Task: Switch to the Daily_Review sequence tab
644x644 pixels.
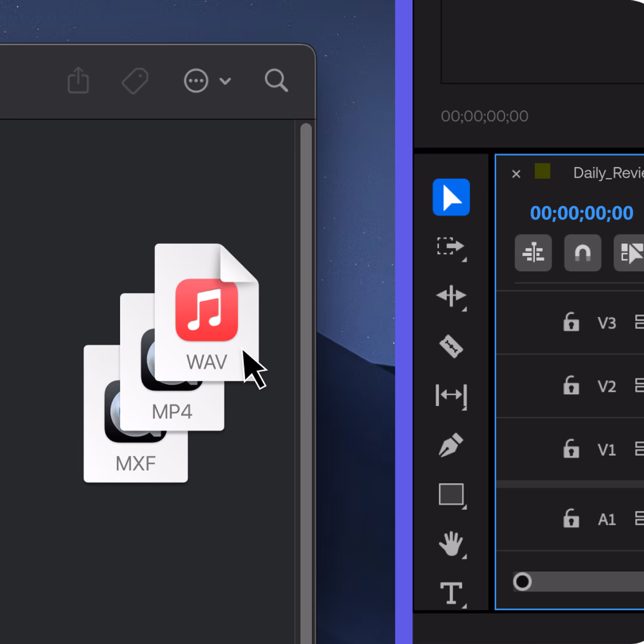Action: (608, 173)
